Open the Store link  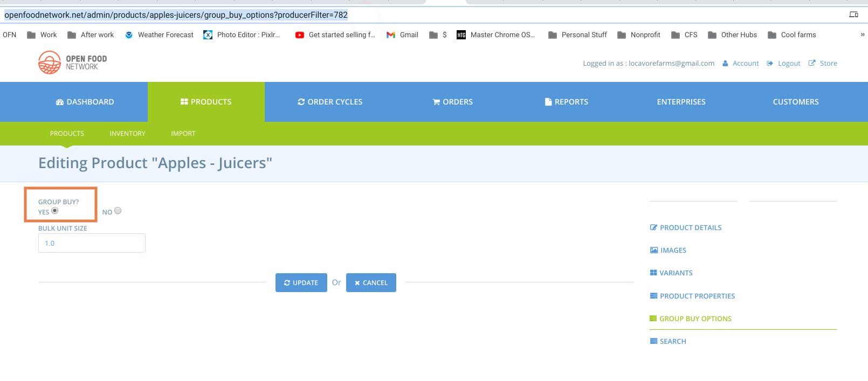coord(823,63)
